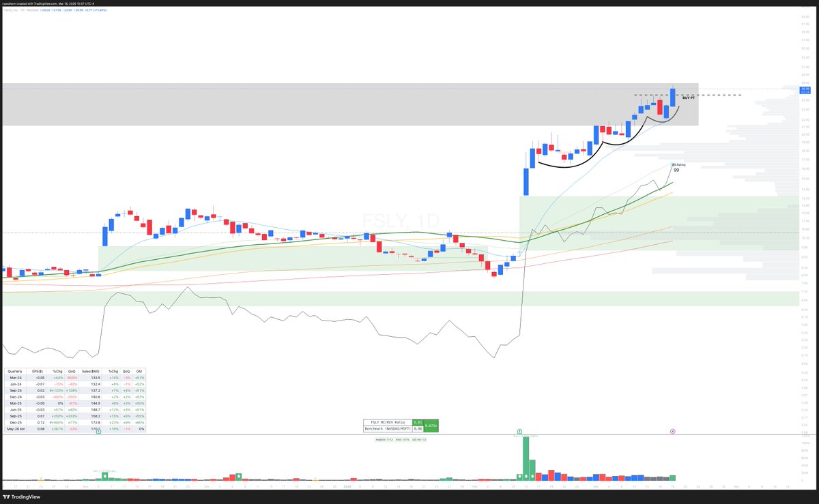Select the Dec-24 row label
819x504 pixels.
click(x=16, y=397)
